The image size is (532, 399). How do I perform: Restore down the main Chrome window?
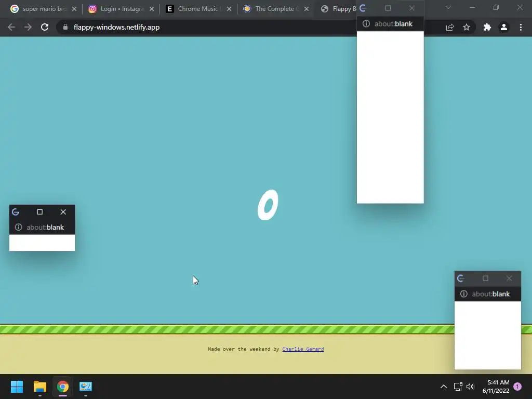coord(496,7)
